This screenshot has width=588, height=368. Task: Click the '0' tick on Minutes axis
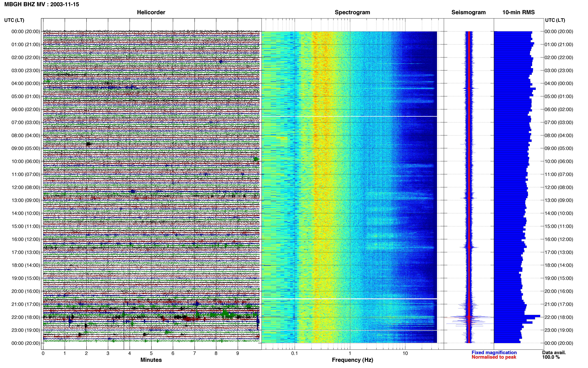43,353
